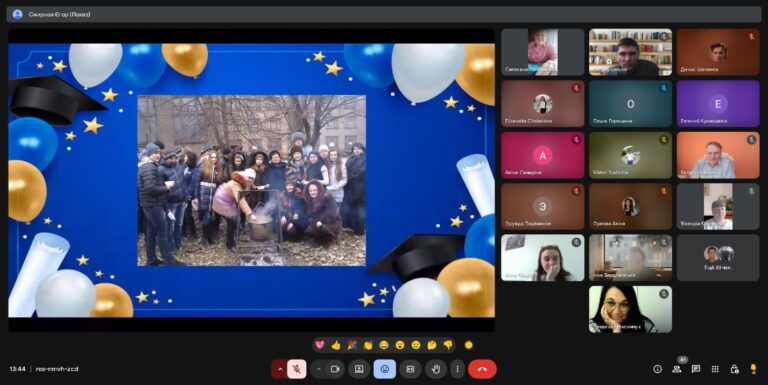768x385 pixels.
Task: Click muted mic icon on Viktor tile
Action: (664, 140)
